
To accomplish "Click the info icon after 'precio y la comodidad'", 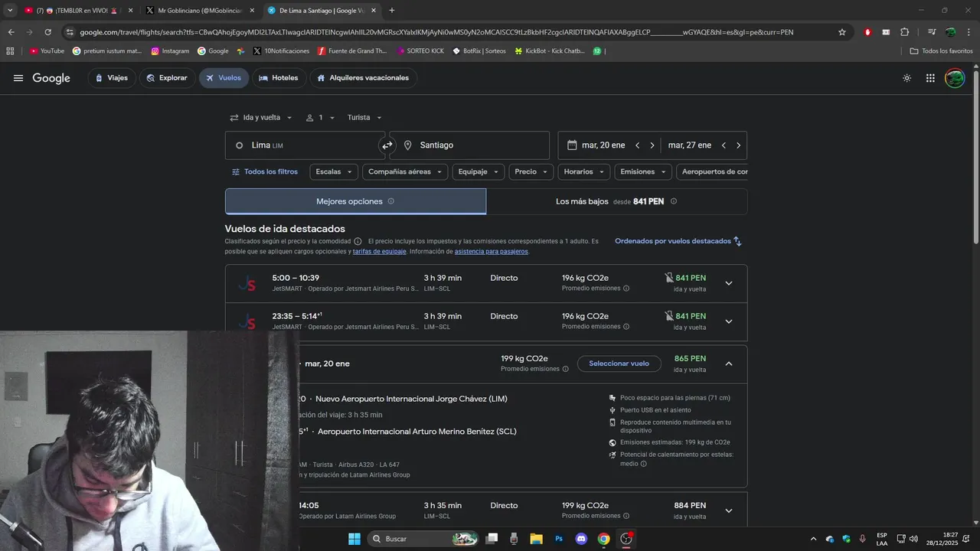I will click(358, 241).
